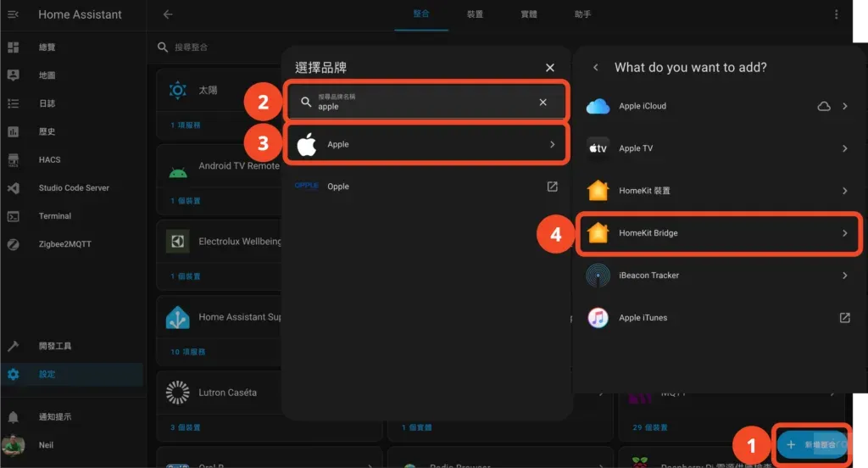This screenshot has width=868, height=468.
Task: Open Studio Code Server in sidebar
Action: 73,187
